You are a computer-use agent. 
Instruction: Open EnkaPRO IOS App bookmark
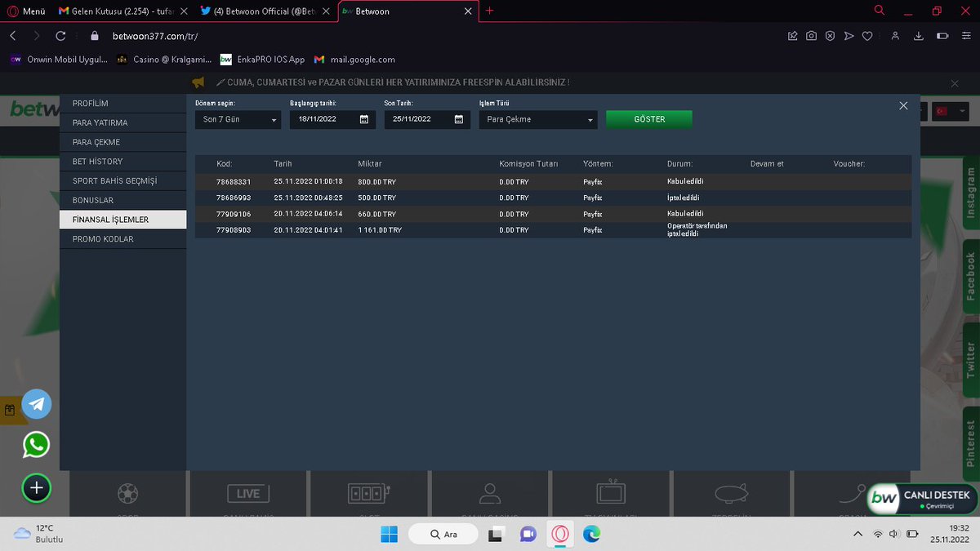[x=262, y=60]
